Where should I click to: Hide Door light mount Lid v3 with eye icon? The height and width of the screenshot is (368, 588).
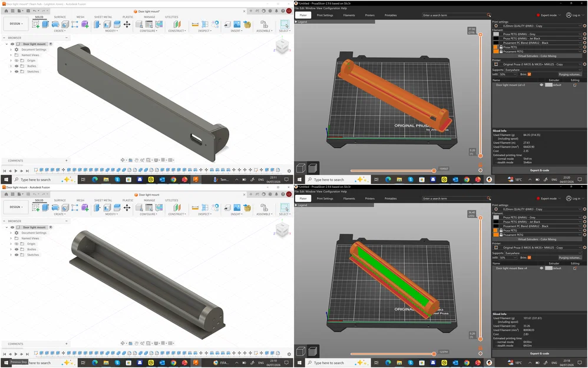point(541,85)
